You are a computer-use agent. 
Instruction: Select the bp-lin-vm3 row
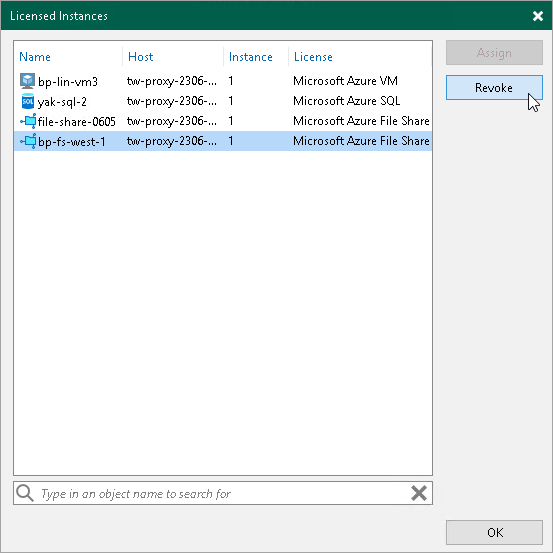(x=223, y=81)
